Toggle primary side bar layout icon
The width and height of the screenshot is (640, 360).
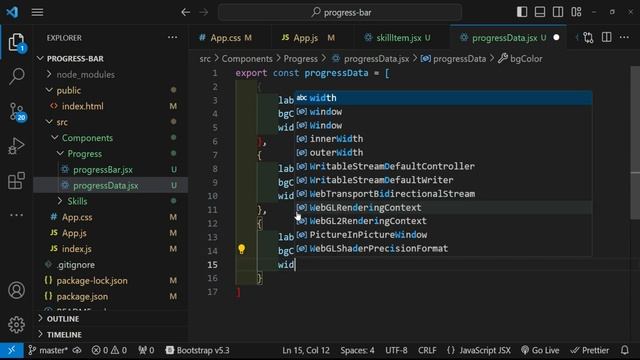pyautogui.click(x=522, y=12)
